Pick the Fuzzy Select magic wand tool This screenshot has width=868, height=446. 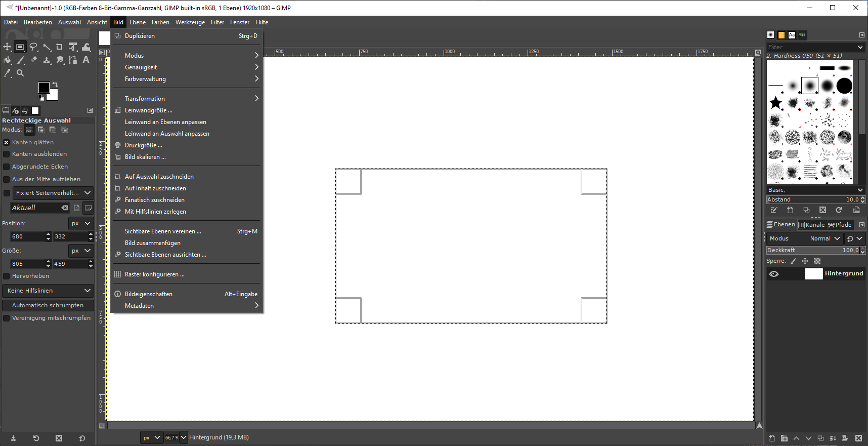[47, 47]
